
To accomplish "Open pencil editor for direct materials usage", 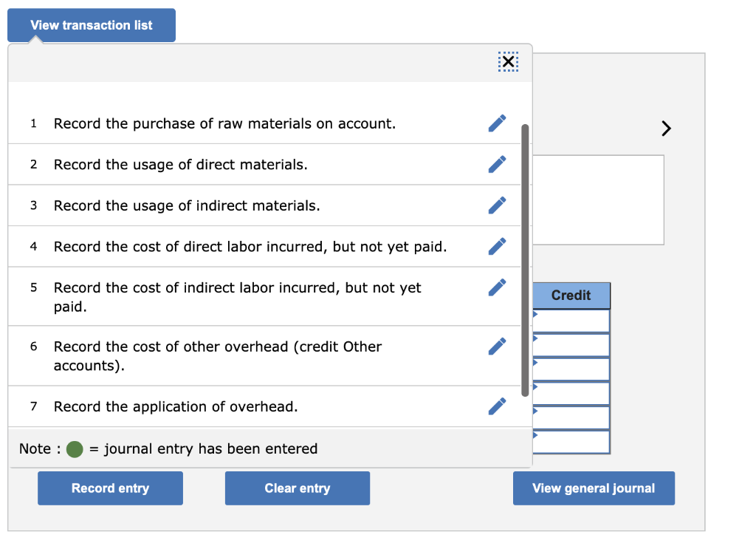I will 497,164.
